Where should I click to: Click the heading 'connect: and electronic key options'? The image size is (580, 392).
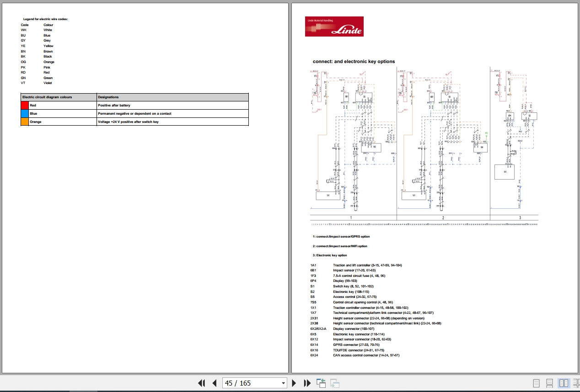click(x=354, y=61)
